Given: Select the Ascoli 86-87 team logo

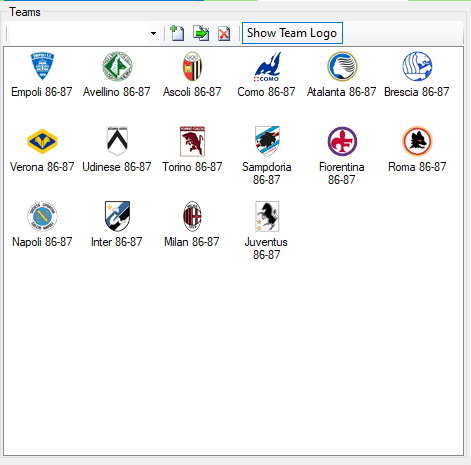Looking at the screenshot, I should (192, 66).
